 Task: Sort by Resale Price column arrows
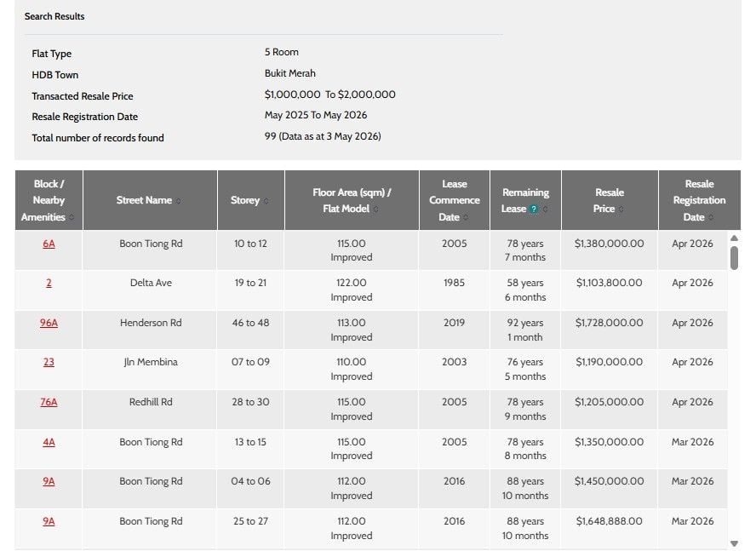click(x=621, y=209)
